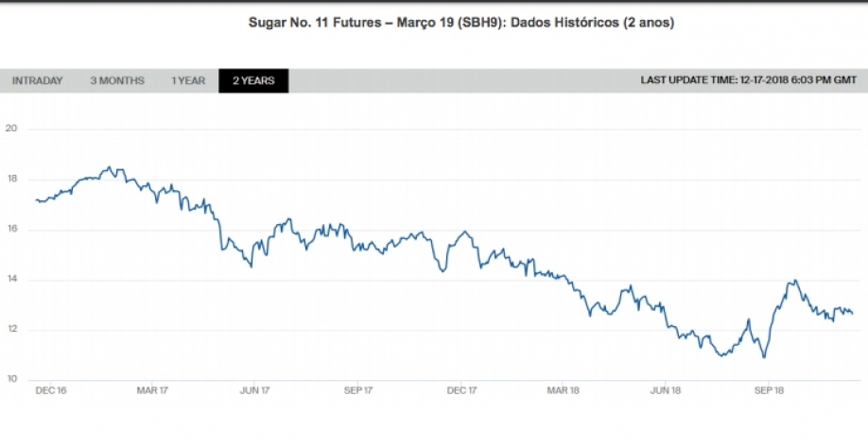Select the MAR 17 date label
This screenshot has height=448, width=868.
pyautogui.click(x=152, y=389)
